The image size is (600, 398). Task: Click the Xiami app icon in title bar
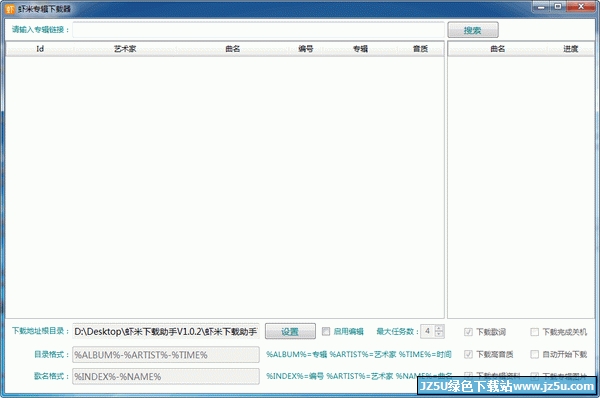tap(10, 9)
